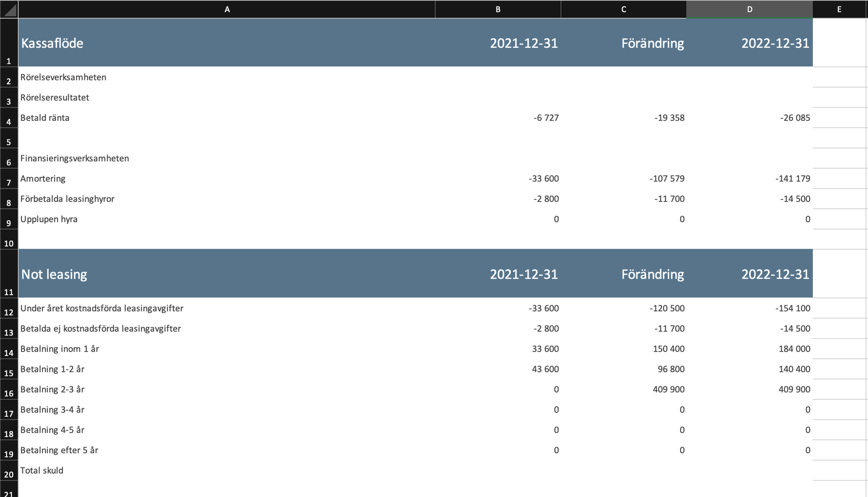Select the Finansieringsverksamheten label cell
This screenshot has height=497, width=868.
point(75,158)
